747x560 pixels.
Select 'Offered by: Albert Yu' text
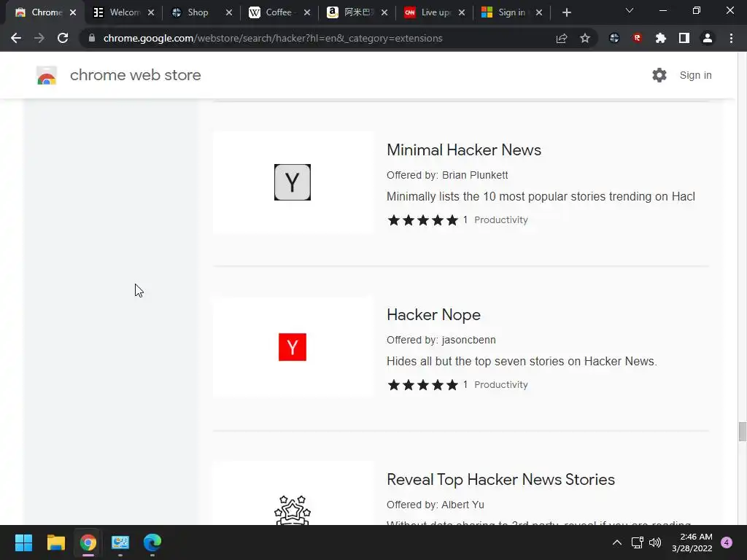(x=436, y=505)
